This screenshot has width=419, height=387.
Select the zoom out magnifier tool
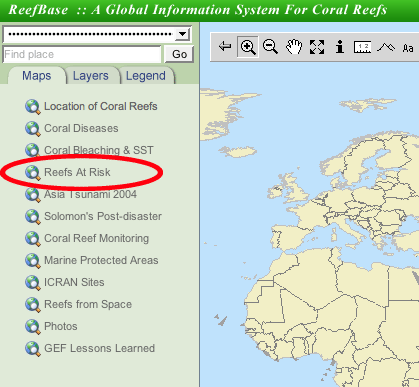click(x=270, y=46)
